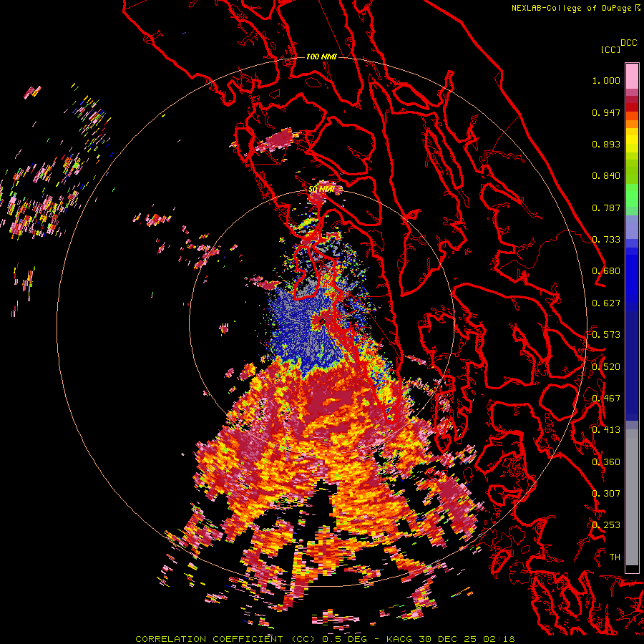Click the DCC label above the color scale
Image resolution: width=644 pixels, height=644 pixels.
coord(629,43)
